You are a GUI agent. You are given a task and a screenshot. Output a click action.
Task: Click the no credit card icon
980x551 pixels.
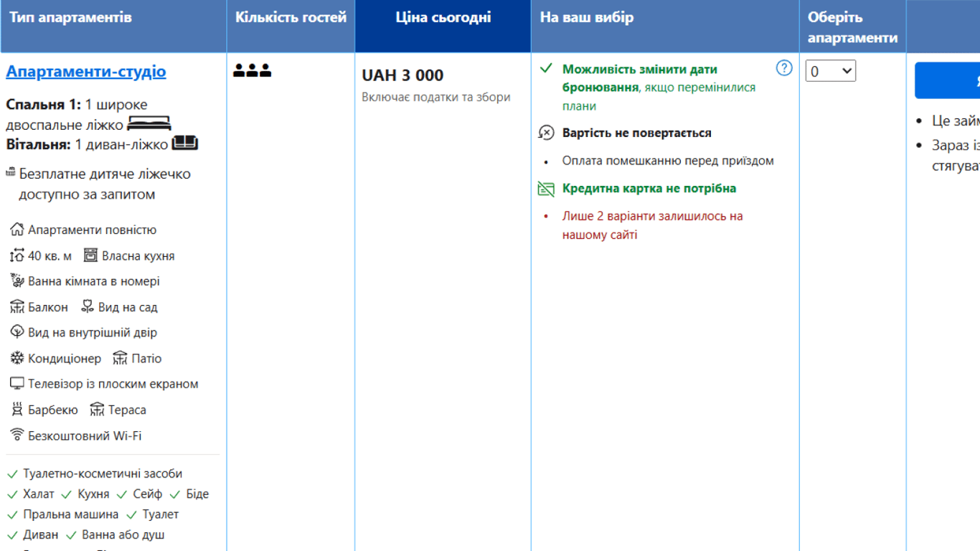[x=547, y=189]
